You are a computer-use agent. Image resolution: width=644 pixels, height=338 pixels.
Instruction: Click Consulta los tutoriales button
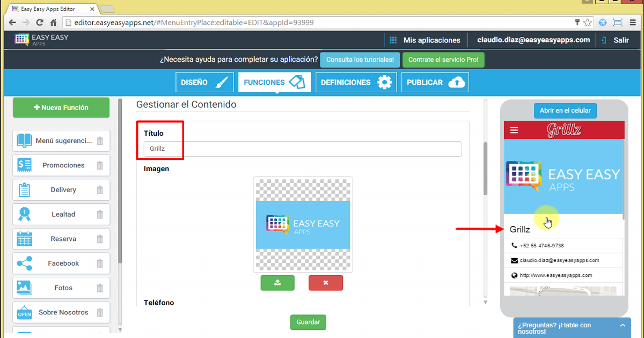tap(360, 60)
